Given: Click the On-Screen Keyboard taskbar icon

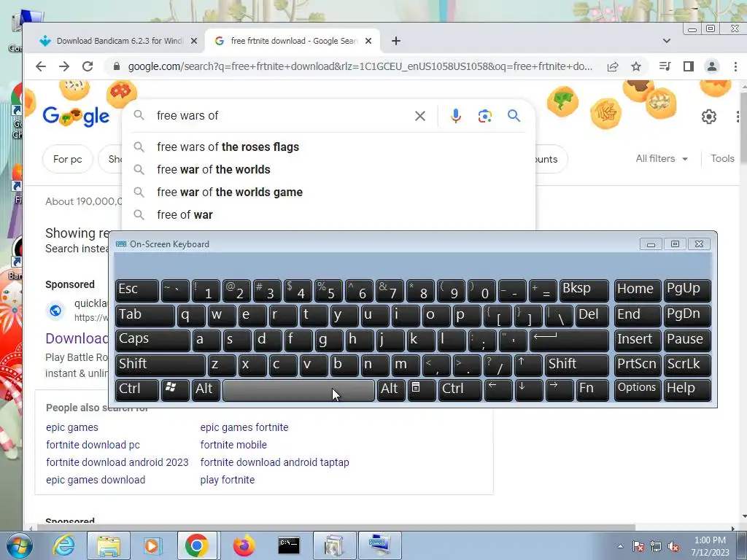Looking at the screenshot, I should coord(379,545).
